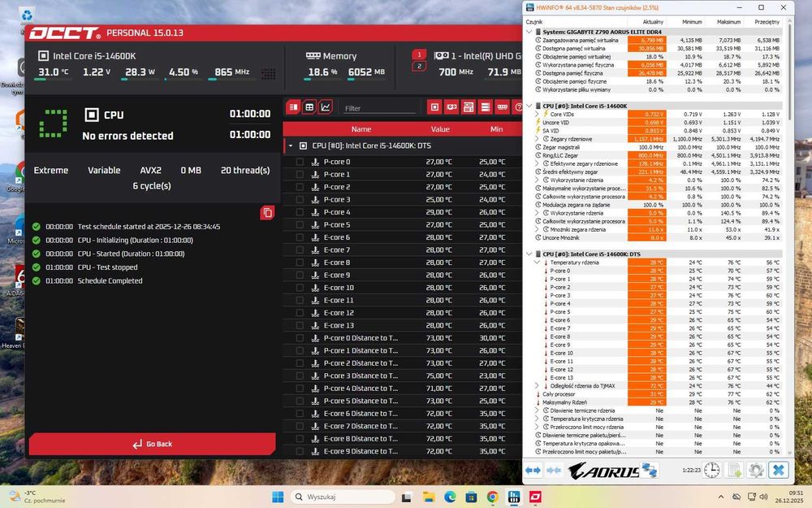Select GPU 1 selector in OCCT header
The image size is (812, 508).
419,54
